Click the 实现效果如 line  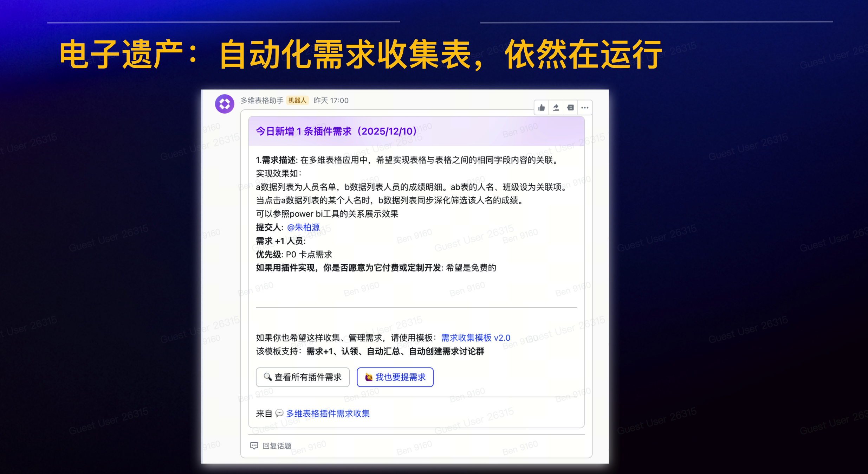[x=279, y=173]
